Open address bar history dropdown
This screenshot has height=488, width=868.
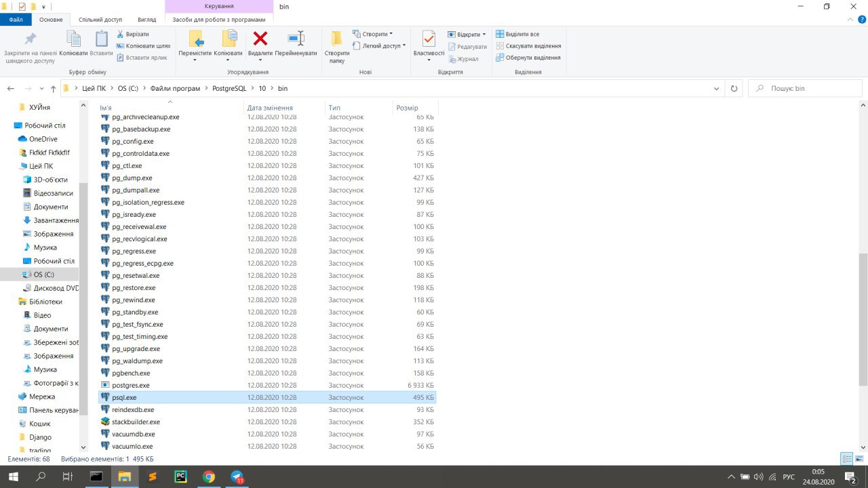717,89
